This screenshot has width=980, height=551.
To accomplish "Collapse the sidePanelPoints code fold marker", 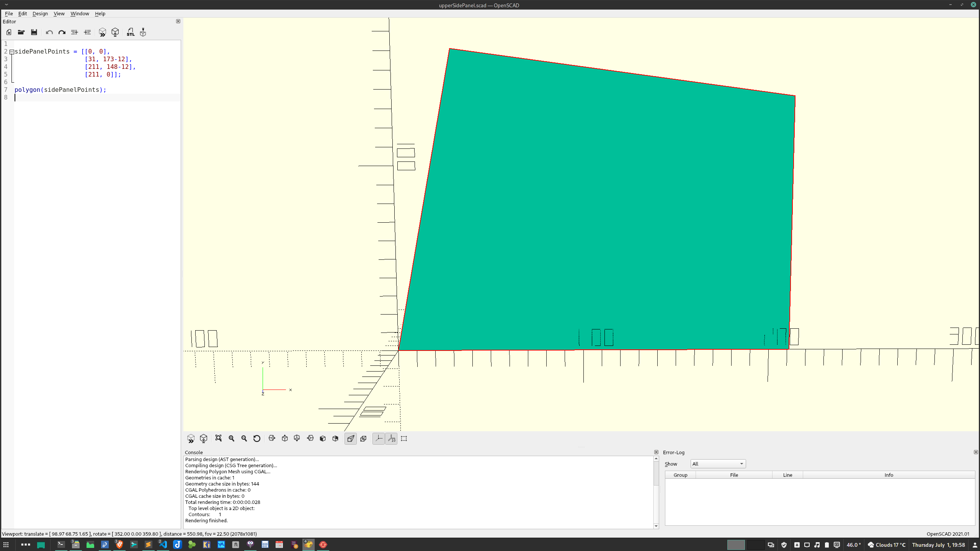I will click(x=12, y=52).
